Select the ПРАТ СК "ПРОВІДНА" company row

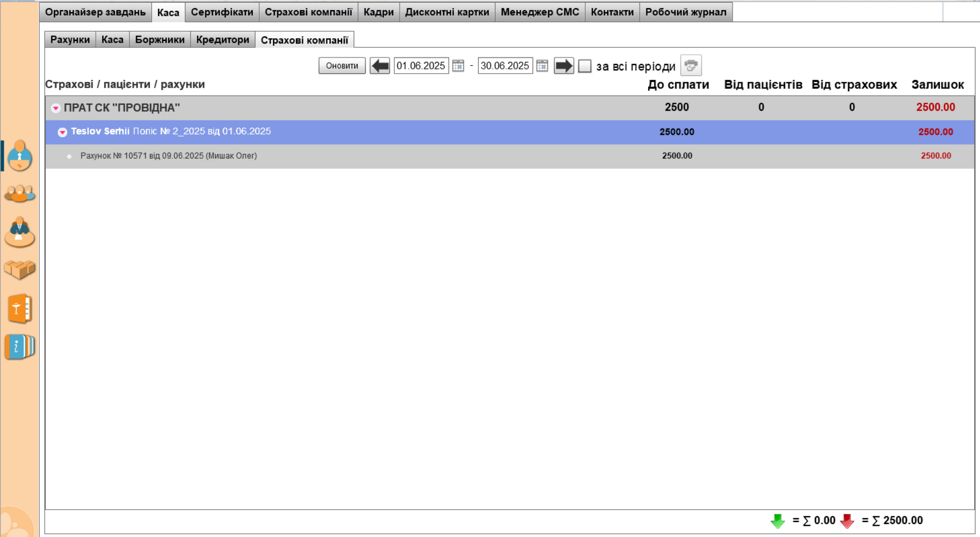[509, 108]
